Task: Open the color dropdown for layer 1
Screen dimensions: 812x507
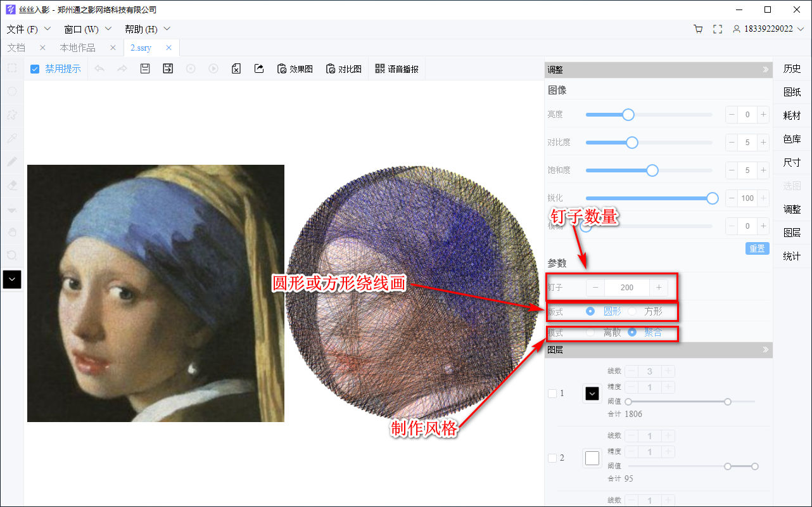Action: click(592, 393)
